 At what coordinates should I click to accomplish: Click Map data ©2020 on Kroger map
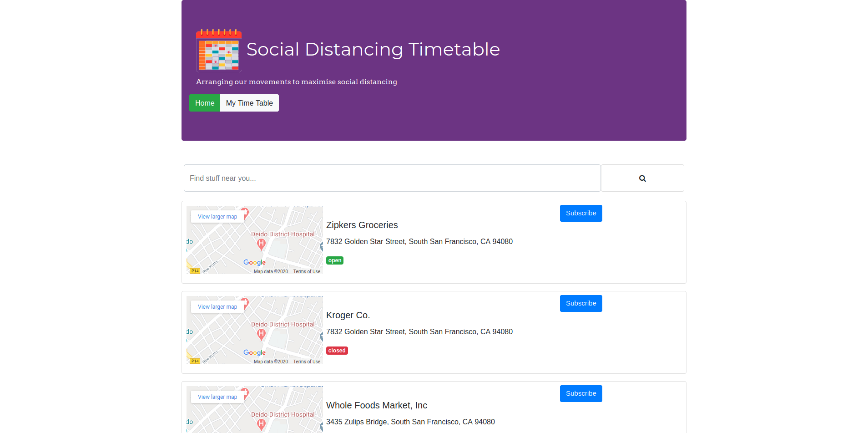tap(271, 362)
